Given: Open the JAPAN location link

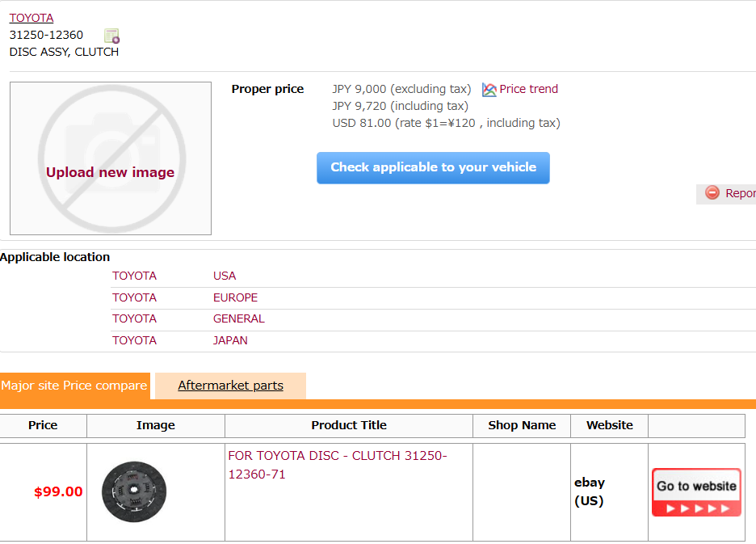Looking at the screenshot, I should coord(230,340).
